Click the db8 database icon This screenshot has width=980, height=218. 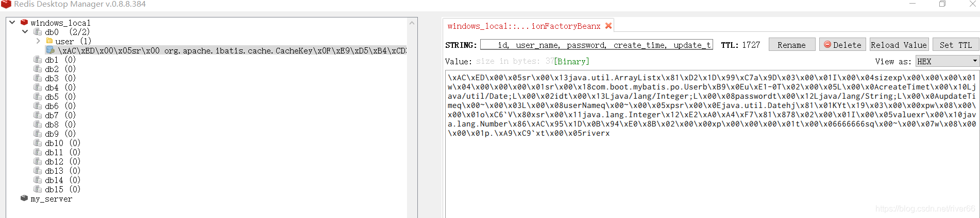(x=37, y=124)
